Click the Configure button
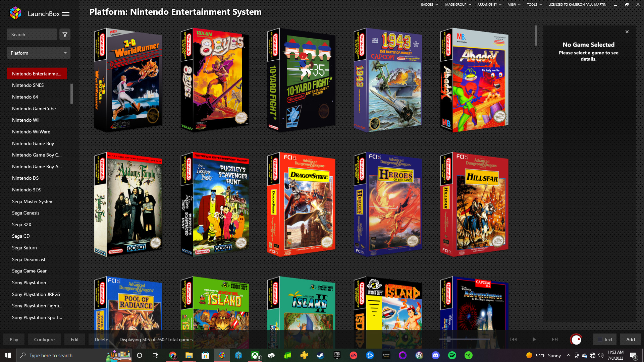This screenshot has width=644, height=362. [44, 340]
